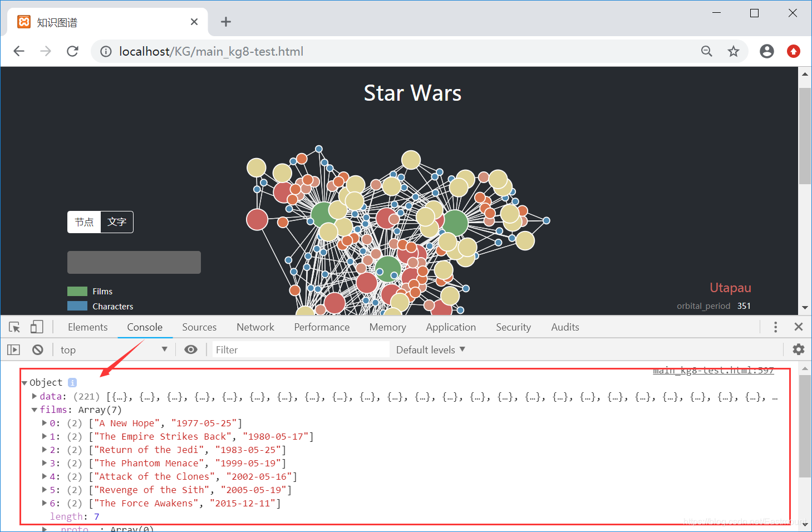Clear the console output
812x532 pixels.
point(38,349)
